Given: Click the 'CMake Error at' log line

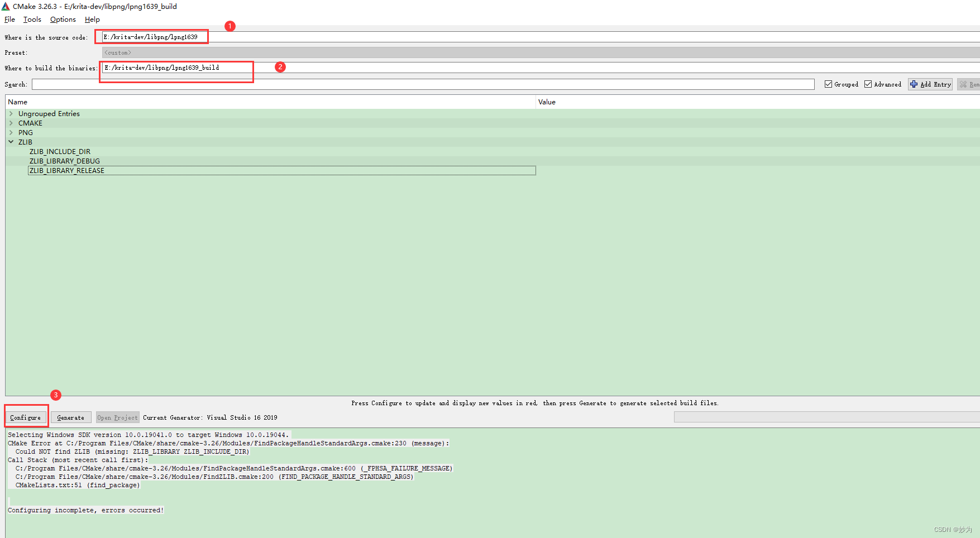Looking at the screenshot, I should coord(228,443).
